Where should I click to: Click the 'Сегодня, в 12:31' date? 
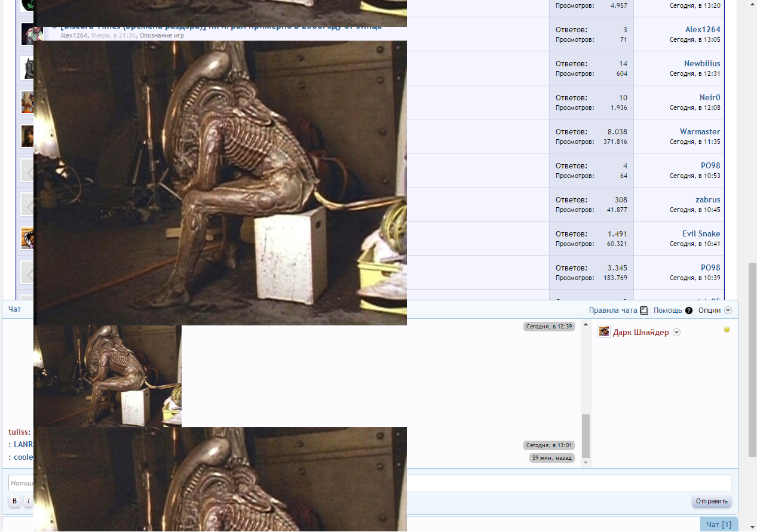695,73
